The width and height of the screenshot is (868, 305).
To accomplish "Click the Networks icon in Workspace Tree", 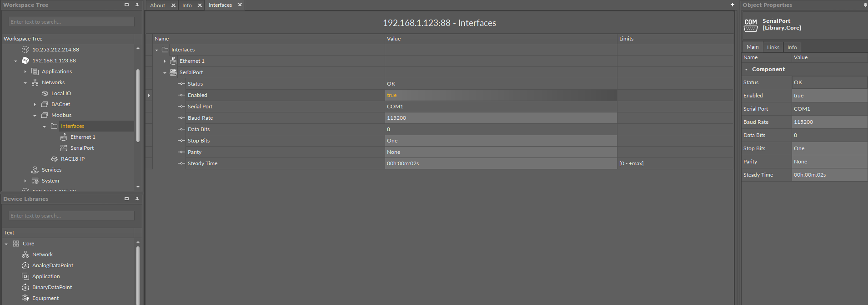I will click(x=35, y=82).
